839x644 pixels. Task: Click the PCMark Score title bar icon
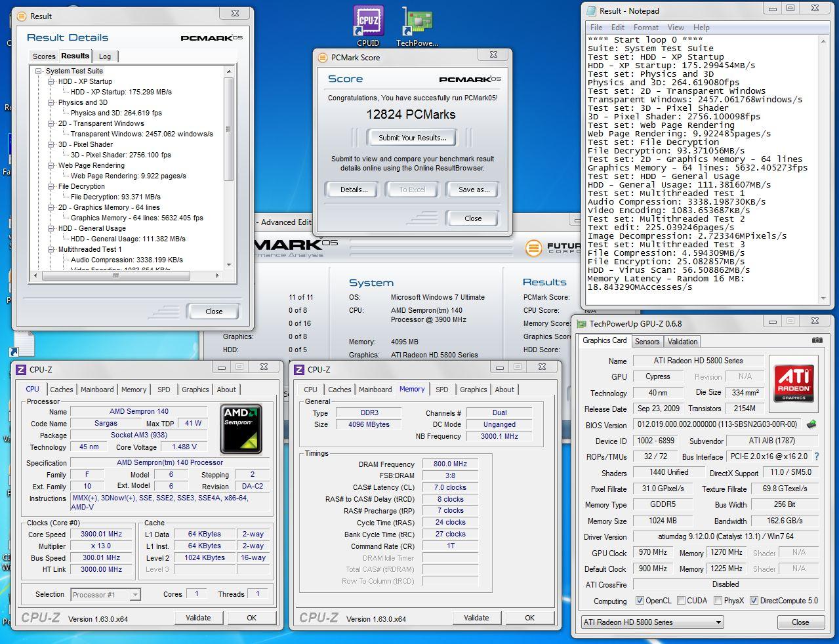tap(322, 57)
